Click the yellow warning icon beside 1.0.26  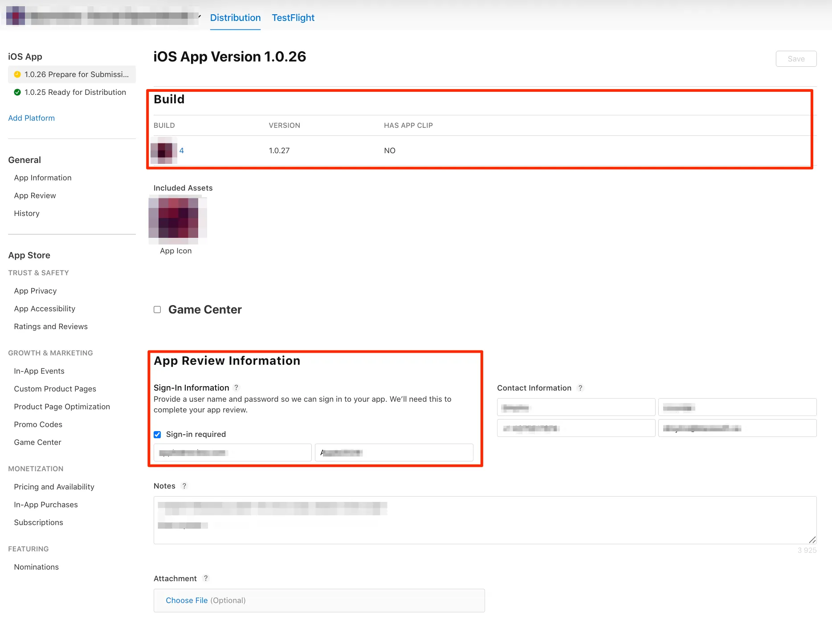pos(17,74)
